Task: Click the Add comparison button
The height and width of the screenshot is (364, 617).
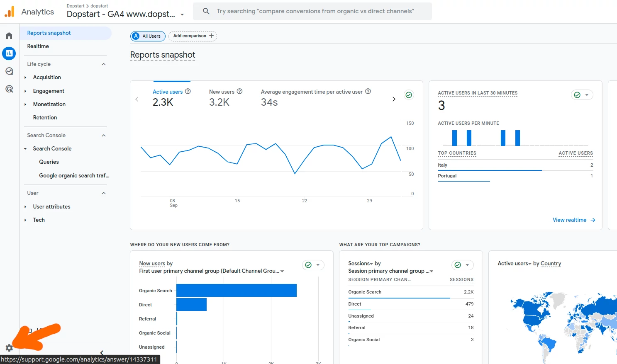Action: [x=193, y=36]
